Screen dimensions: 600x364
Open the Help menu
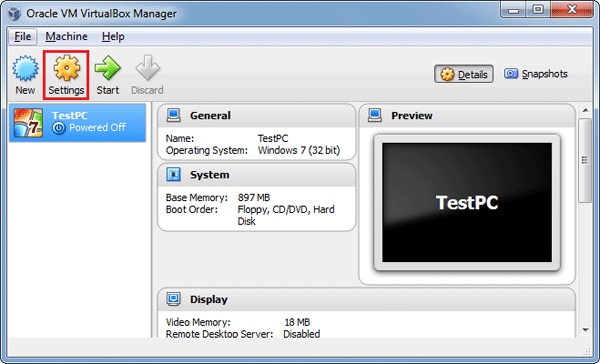point(113,36)
